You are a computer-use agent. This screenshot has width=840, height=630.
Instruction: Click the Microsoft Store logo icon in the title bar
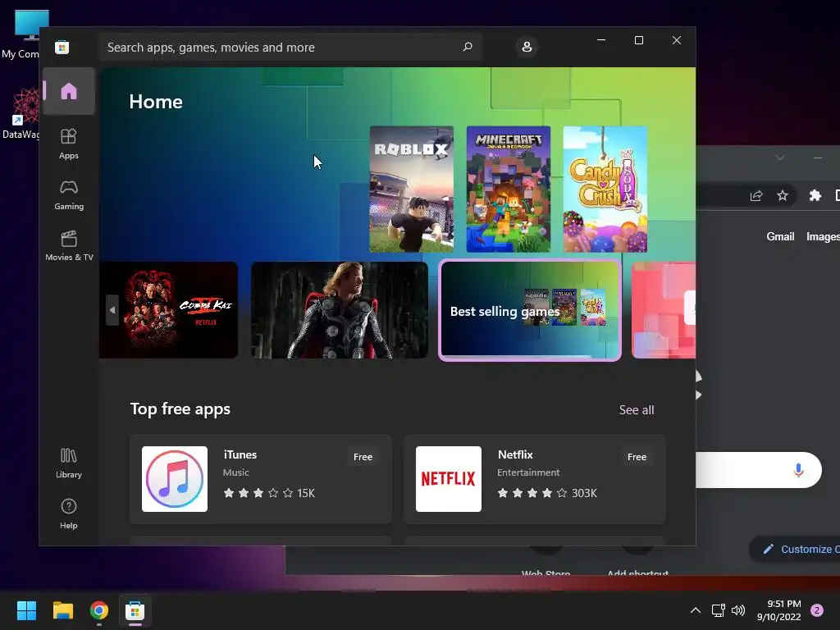[x=62, y=47]
